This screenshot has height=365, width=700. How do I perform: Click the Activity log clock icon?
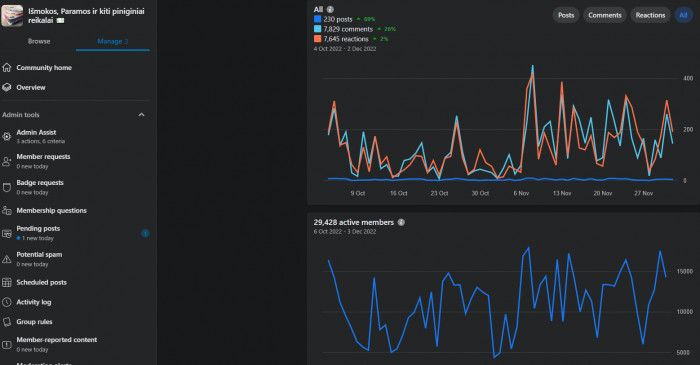pyautogui.click(x=6, y=302)
